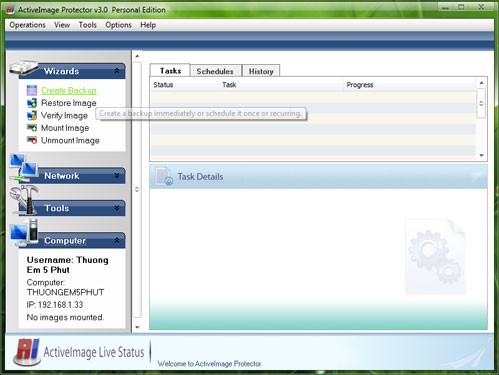Open the Options menu

point(118,25)
